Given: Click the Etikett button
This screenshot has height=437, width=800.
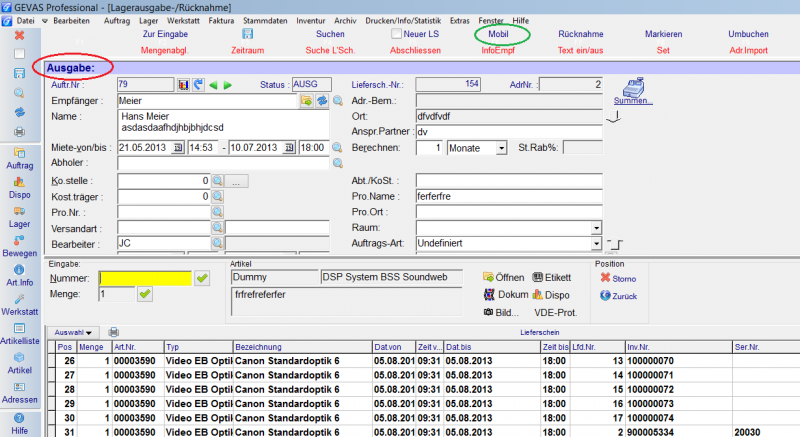Looking at the screenshot, I should pos(552,277).
